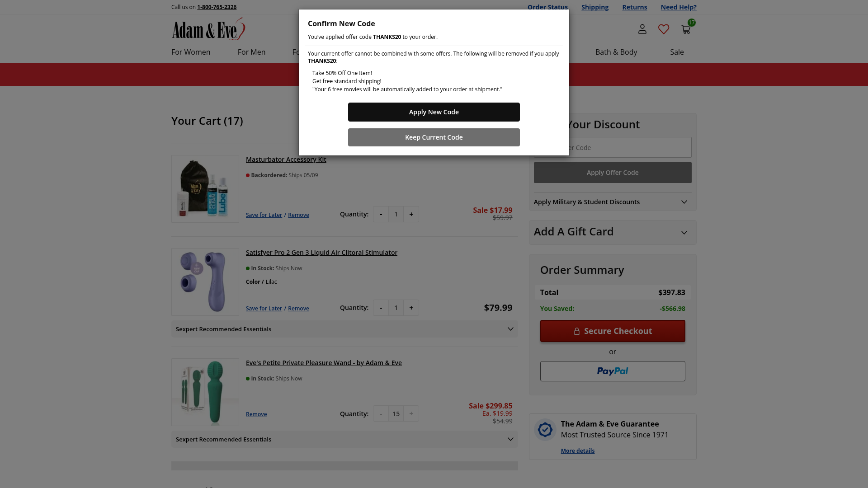Open the shopping cart icon
This screenshot has width=868, height=488.
pos(686,29)
